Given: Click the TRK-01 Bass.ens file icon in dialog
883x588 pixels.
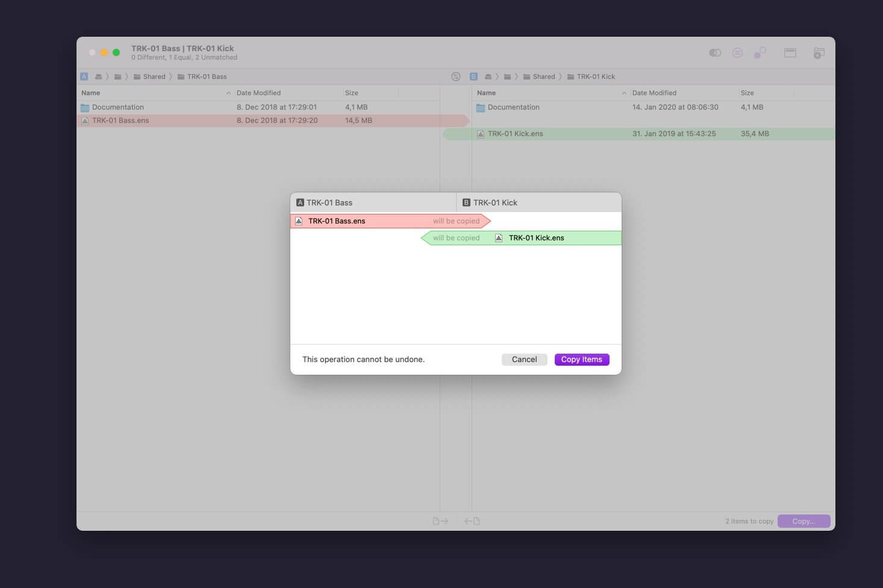Looking at the screenshot, I should (299, 221).
